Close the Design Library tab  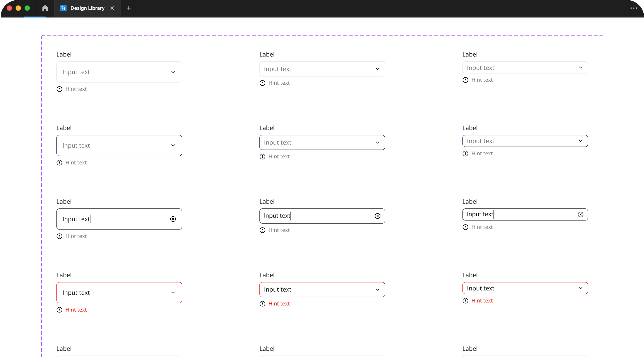pyautogui.click(x=112, y=8)
